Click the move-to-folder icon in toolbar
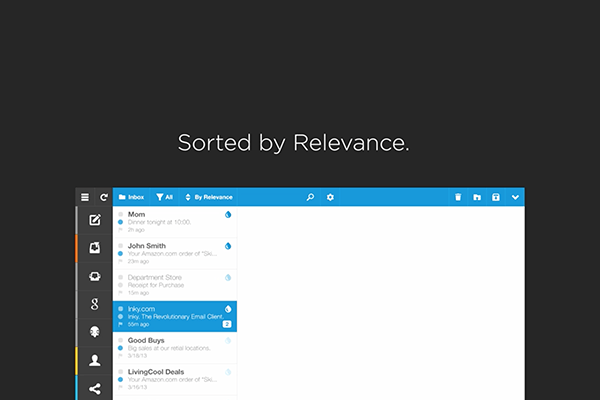The width and height of the screenshot is (600, 400). point(477,197)
